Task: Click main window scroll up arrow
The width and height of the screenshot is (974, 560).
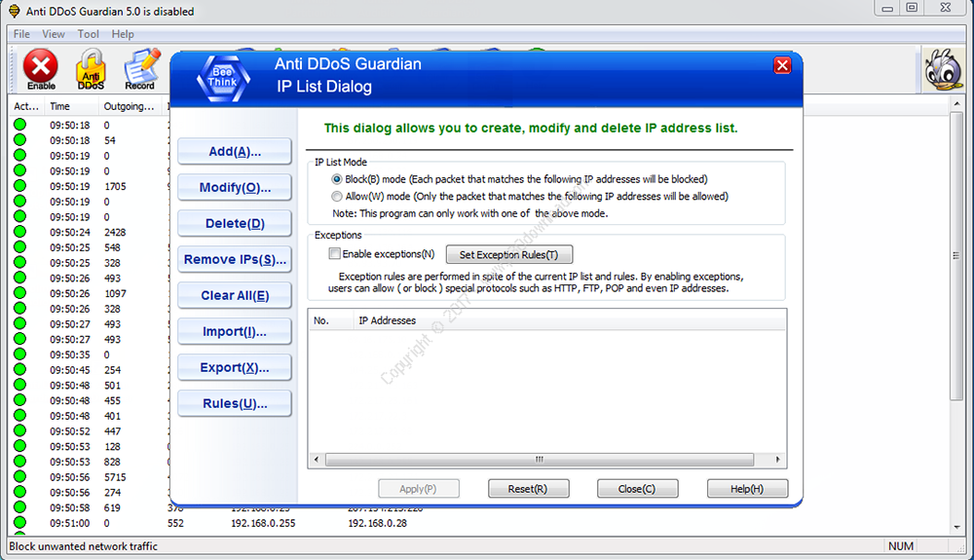Action: [x=956, y=103]
